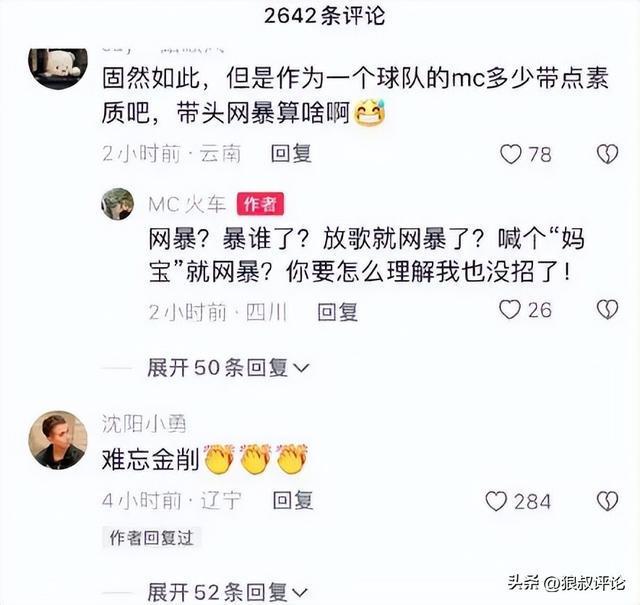Screen dimensions: 640x605
Task: Open the bear avatar profile
Action: pos(58,66)
